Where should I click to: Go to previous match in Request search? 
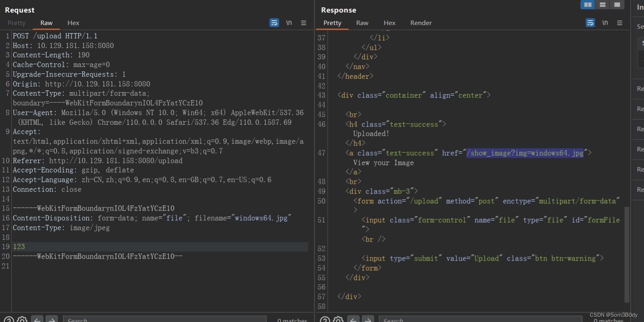37,320
